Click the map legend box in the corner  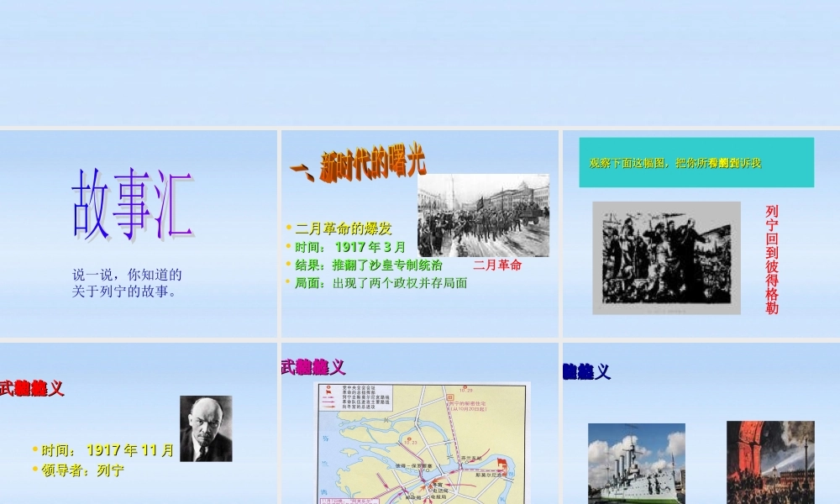pos(354,396)
